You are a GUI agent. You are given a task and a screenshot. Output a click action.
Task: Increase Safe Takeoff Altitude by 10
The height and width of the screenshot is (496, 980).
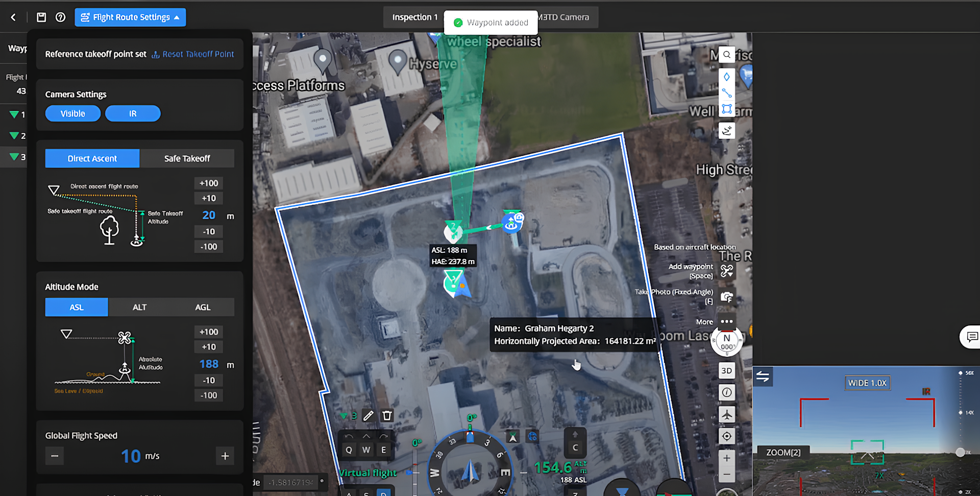click(209, 198)
